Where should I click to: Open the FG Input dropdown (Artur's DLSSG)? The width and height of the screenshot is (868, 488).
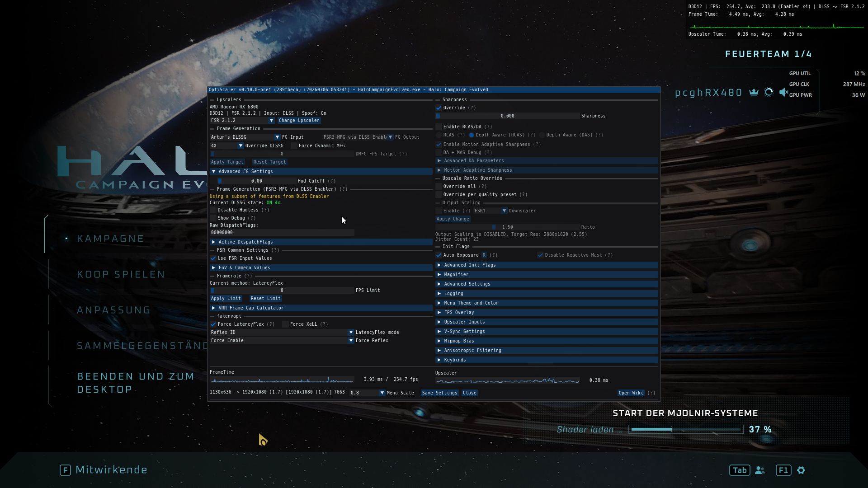pyautogui.click(x=245, y=137)
